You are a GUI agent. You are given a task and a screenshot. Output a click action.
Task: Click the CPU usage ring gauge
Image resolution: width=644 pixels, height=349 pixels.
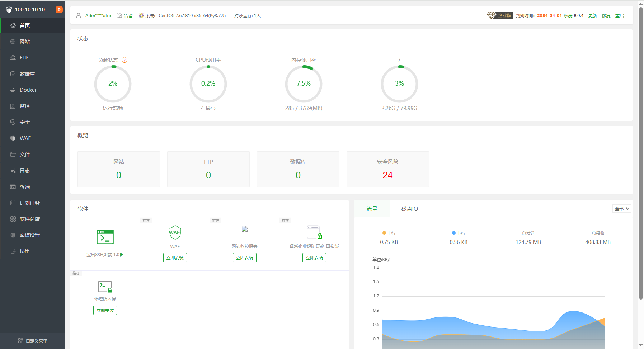[208, 84]
